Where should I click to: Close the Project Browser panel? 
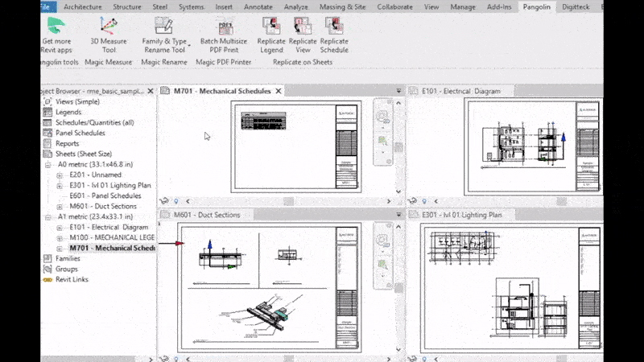(151, 91)
